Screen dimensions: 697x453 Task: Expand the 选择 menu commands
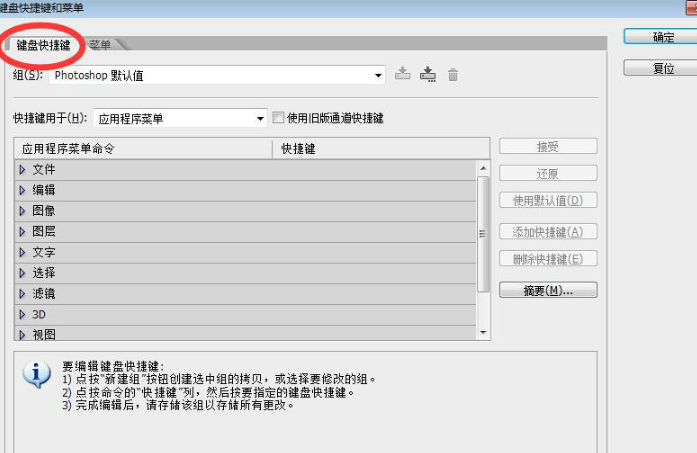tap(22, 273)
